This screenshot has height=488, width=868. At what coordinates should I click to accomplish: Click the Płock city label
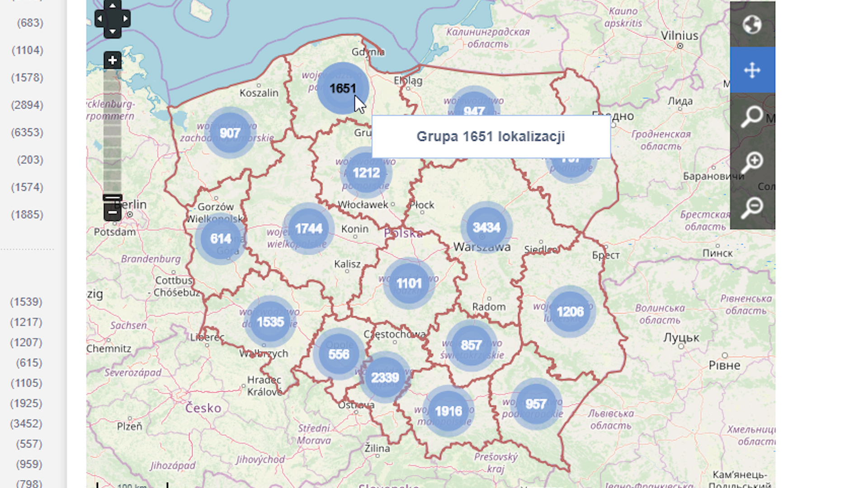(x=422, y=205)
